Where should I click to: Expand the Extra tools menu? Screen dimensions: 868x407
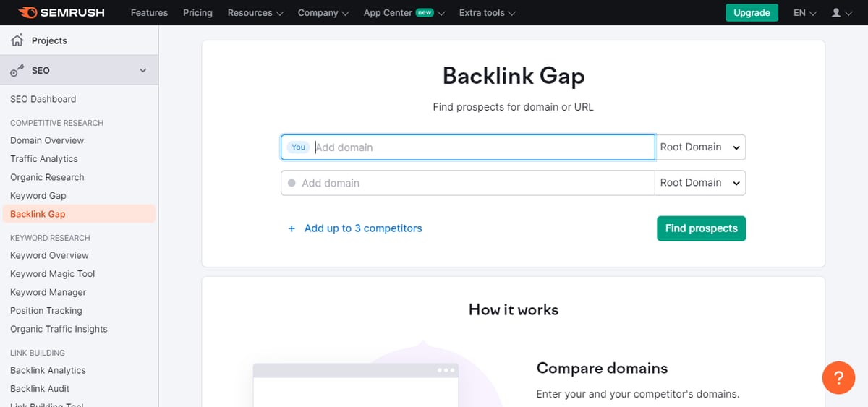tap(488, 13)
